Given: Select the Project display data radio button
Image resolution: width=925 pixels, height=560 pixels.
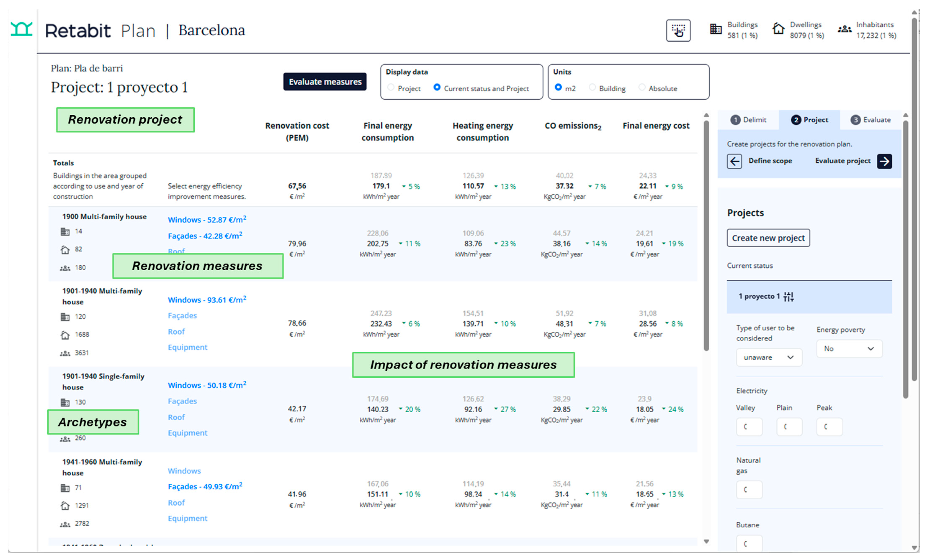Looking at the screenshot, I should (391, 87).
